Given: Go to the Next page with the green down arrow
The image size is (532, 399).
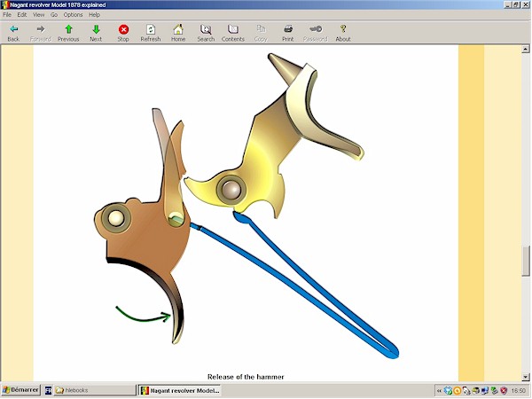Looking at the screenshot, I should click(x=96, y=29).
